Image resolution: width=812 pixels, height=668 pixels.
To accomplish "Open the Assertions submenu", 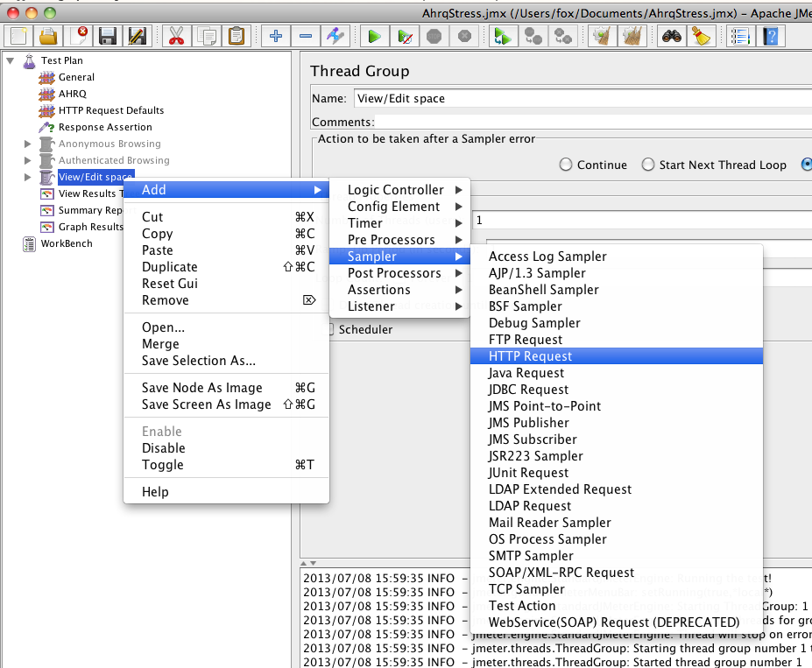I will click(x=399, y=290).
